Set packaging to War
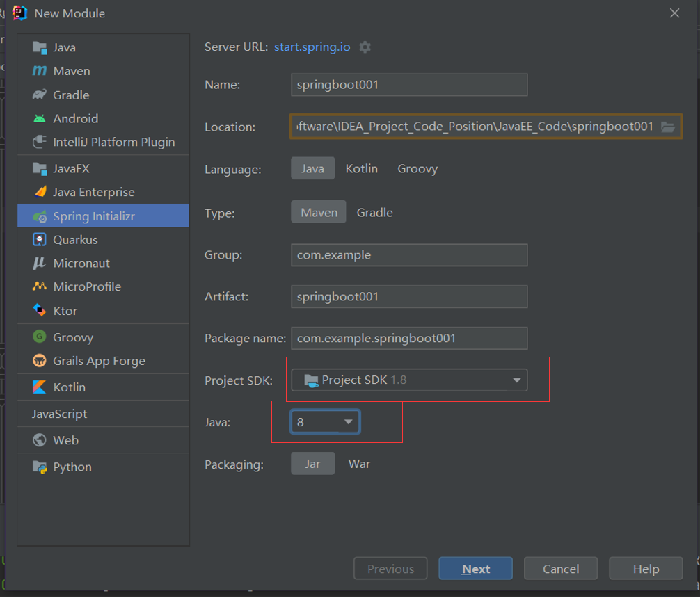Screen dimensions: 700x598 click(359, 464)
